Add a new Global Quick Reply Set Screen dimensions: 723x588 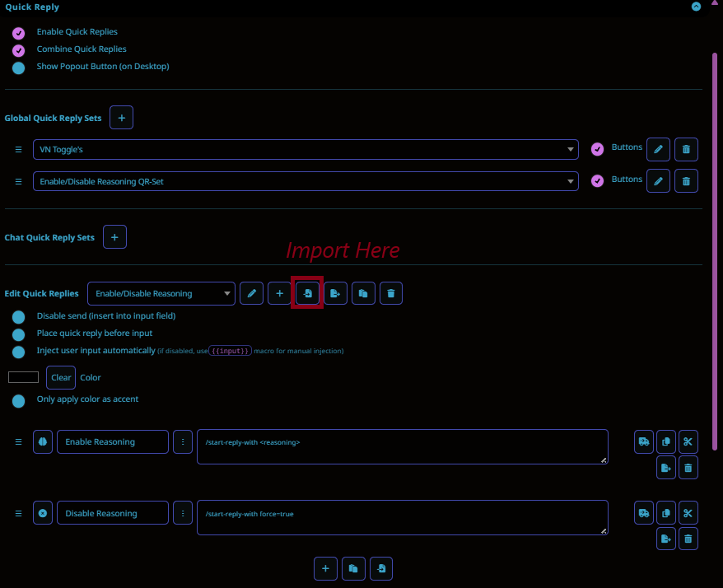(x=121, y=118)
